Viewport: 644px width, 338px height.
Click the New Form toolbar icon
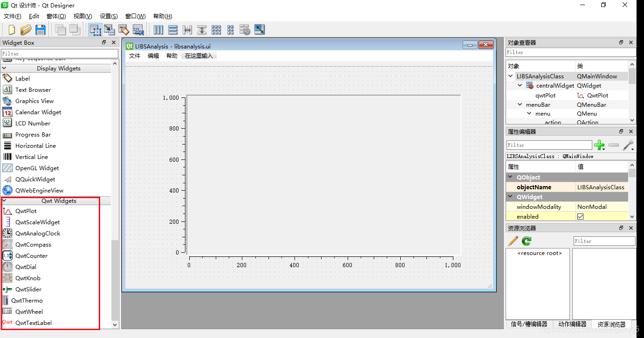[x=11, y=30]
